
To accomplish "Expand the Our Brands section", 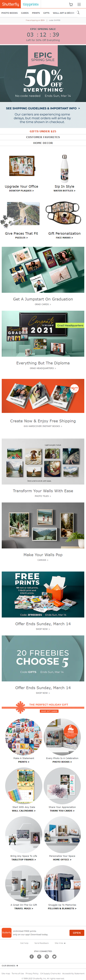I will 10,965.
